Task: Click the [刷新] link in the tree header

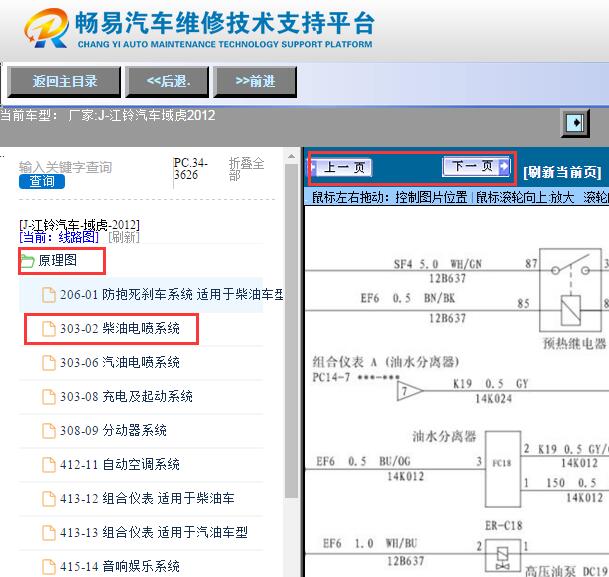Action: (124, 237)
